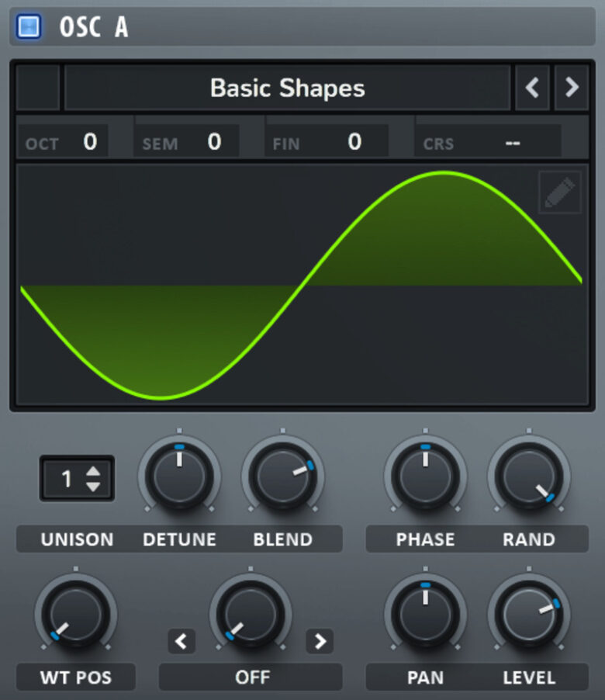
Task: Toggle the OSC A enable switch
Action: (x=29, y=27)
